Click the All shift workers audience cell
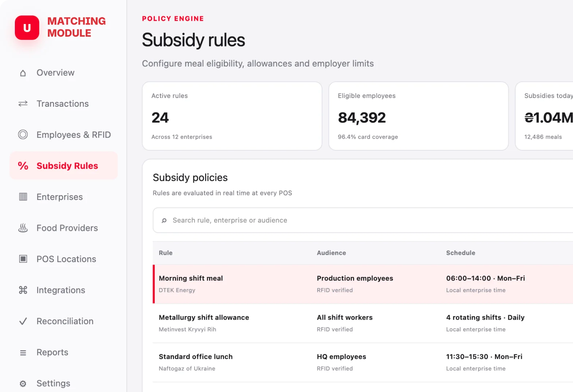Screen dimensions: 573x392 345,318
